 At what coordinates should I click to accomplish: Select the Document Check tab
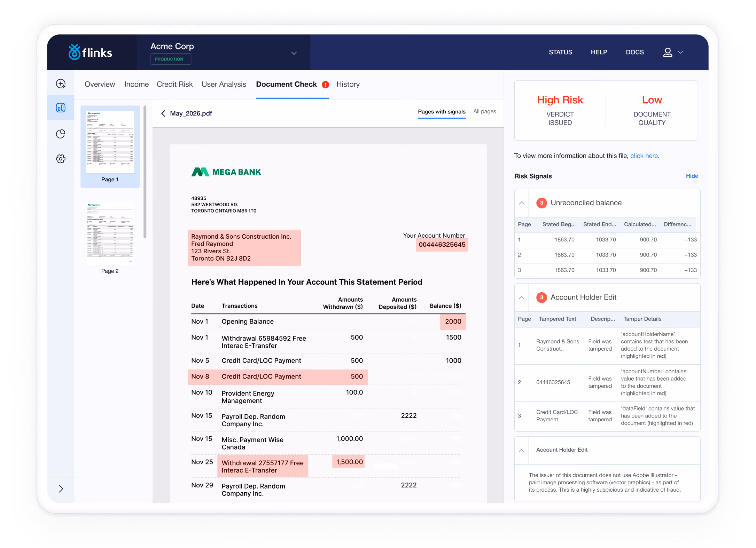click(286, 85)
